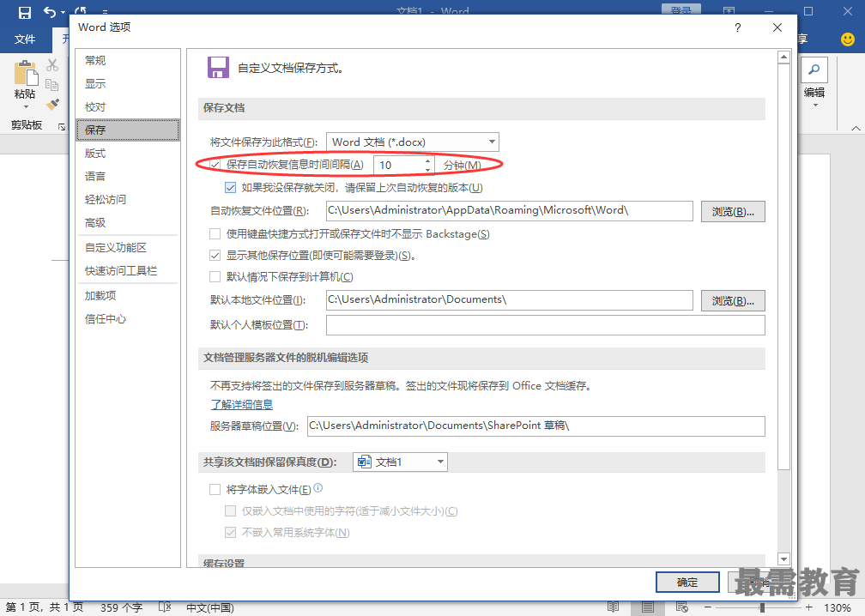Increase AutoRecover minutes with up spinner
This screenshot has width=865, height=616.
click(427, 160)
